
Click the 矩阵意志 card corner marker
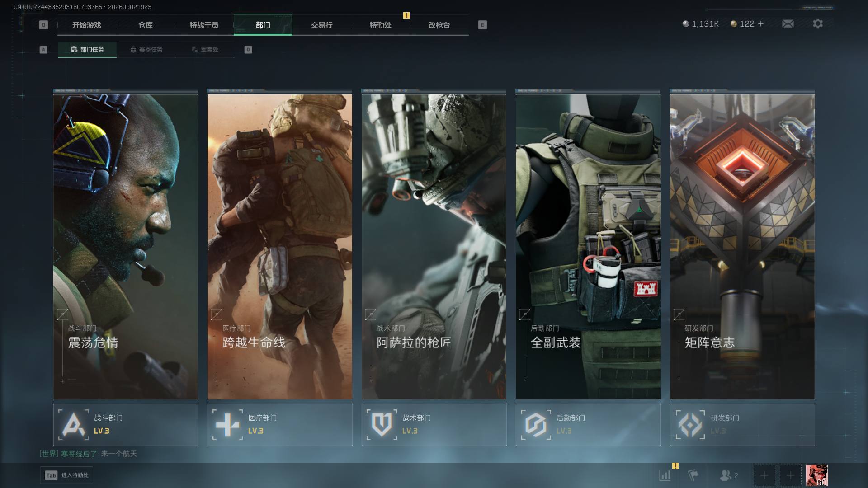point(679,314)
